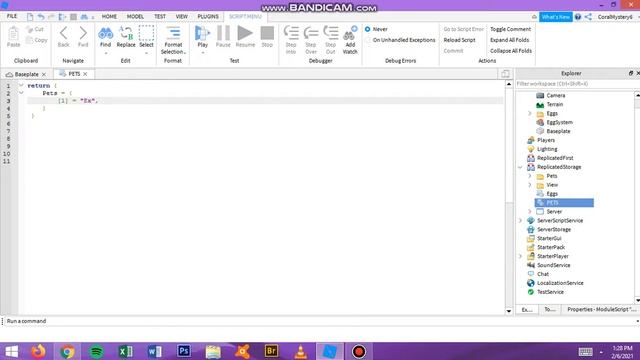Viewport: 640px width, 360px height.
Task: Open Find with the binoculars icon
Action: (x=105, y=33)
